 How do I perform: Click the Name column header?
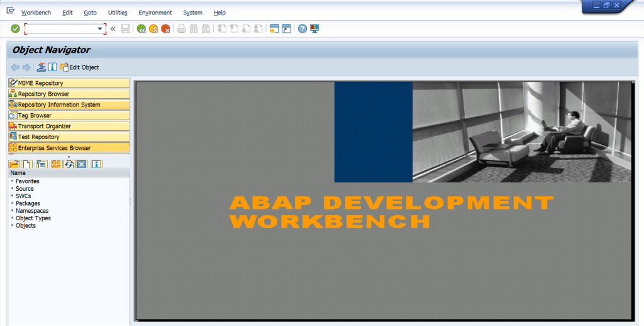69,173
